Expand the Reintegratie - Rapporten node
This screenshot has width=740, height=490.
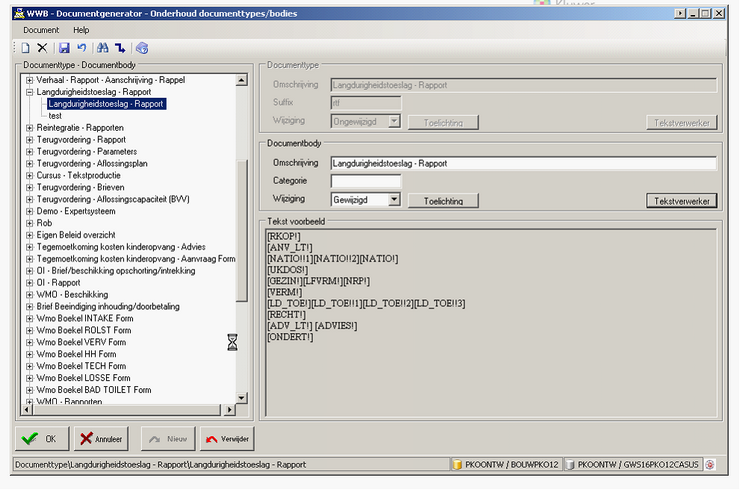(29, 127)
